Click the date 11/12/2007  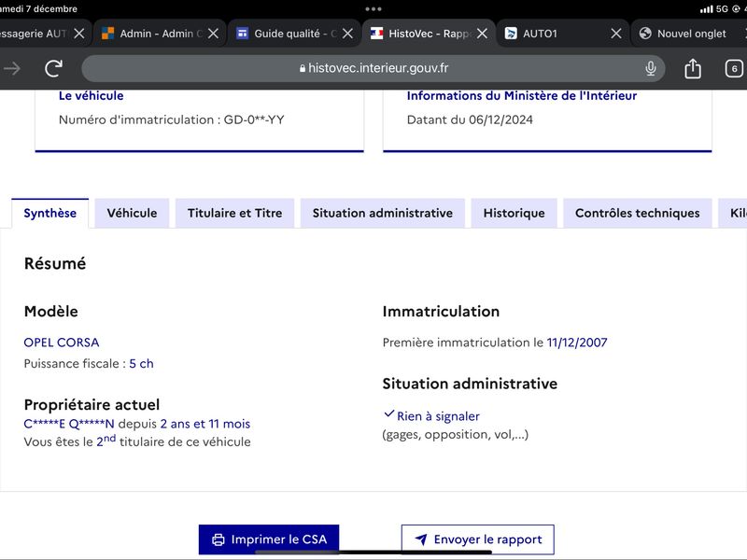point(577,343)
